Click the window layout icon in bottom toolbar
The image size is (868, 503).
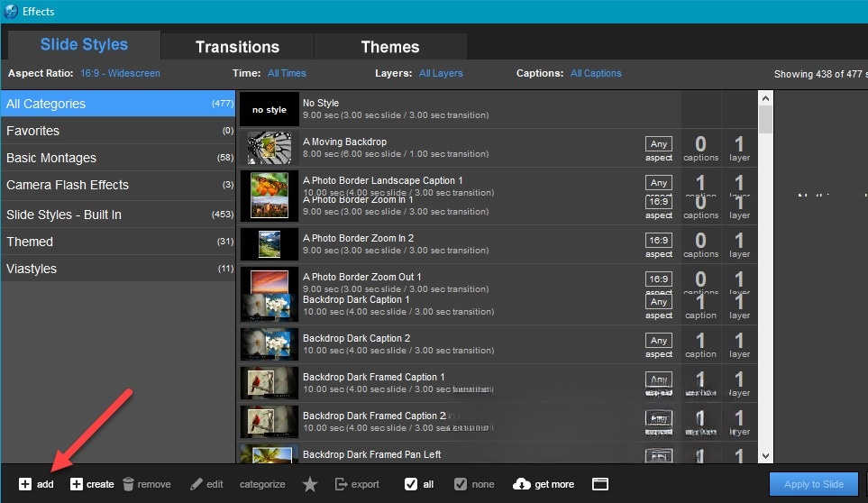click(x=600, y=484)
